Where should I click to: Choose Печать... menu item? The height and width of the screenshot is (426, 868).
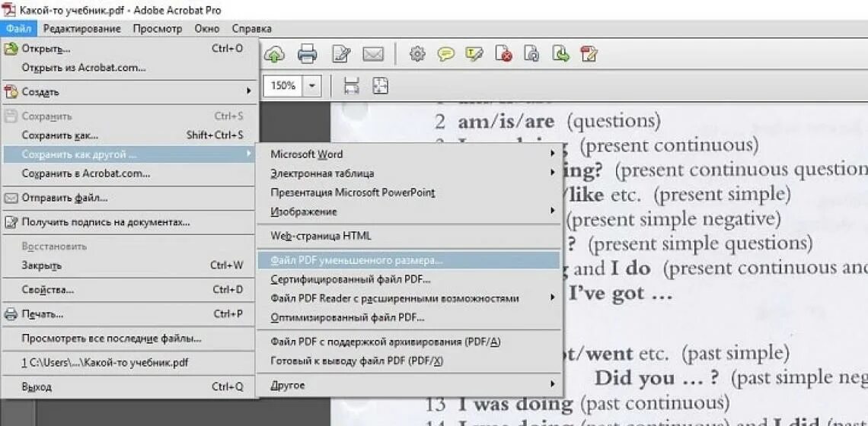tap(129, 314)
